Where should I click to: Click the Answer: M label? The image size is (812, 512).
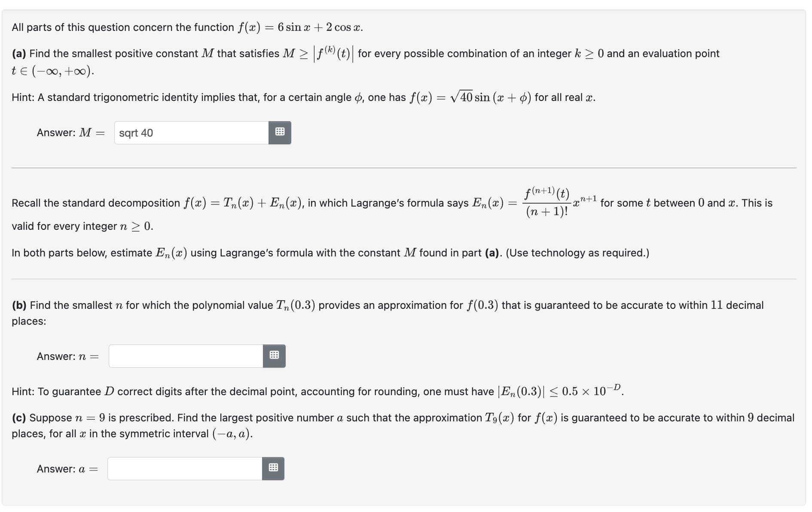(69, 133)
